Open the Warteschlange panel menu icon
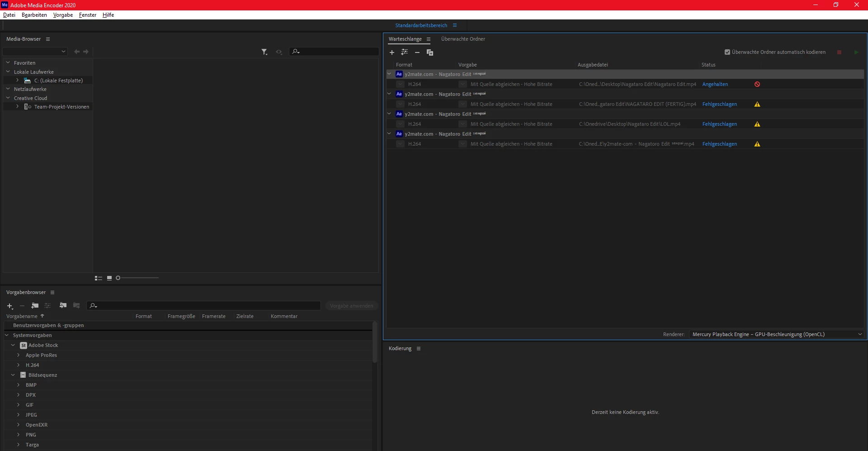This screenshot has width=868, height=451. point(429,39)
